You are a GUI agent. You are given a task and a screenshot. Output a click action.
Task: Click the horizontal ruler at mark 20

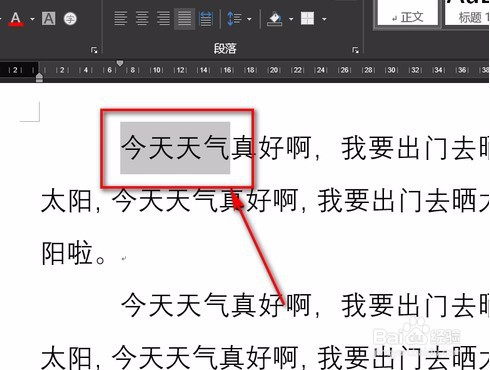pyautogui.click(x=274, y=70)
